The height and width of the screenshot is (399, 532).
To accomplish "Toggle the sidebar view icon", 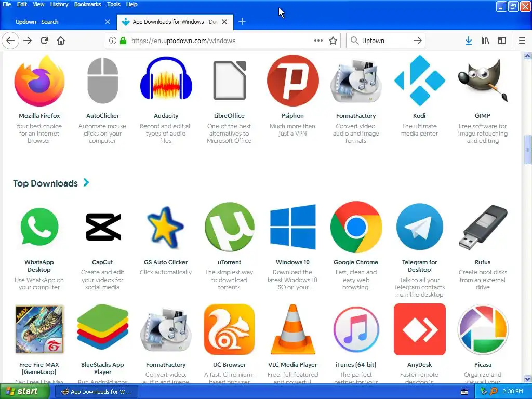I will point(502,41).
